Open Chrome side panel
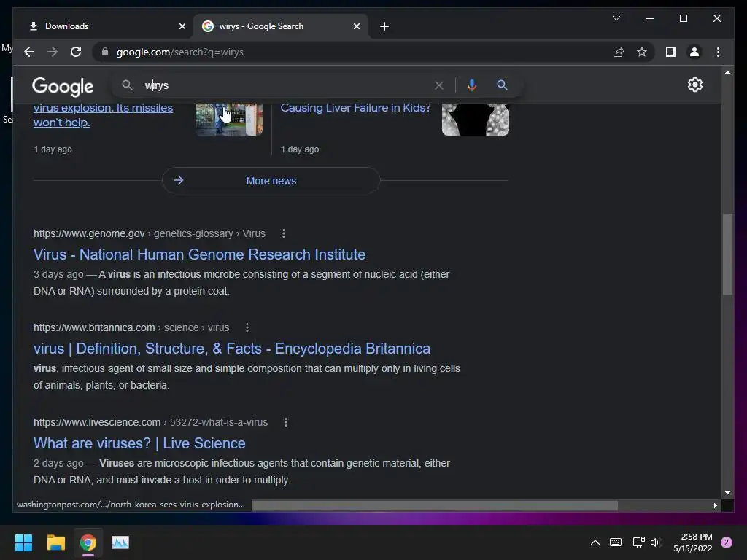The height and width of the screenshot is (560, 747). [671, 52]
